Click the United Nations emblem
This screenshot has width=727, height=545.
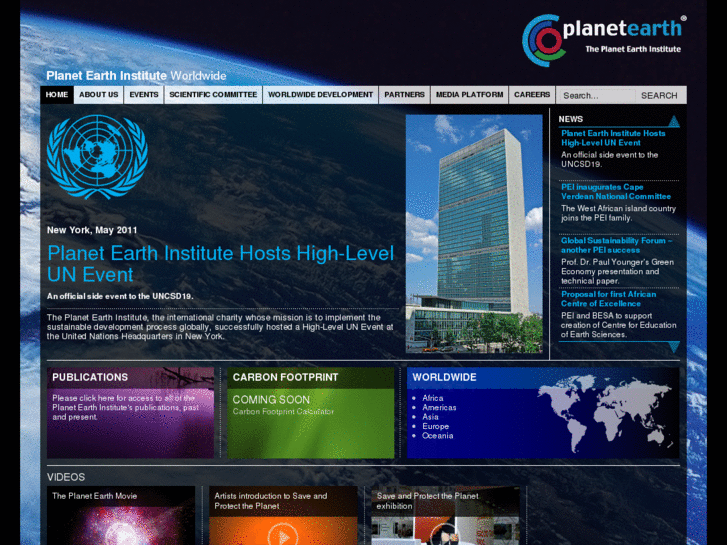[97, 157]
